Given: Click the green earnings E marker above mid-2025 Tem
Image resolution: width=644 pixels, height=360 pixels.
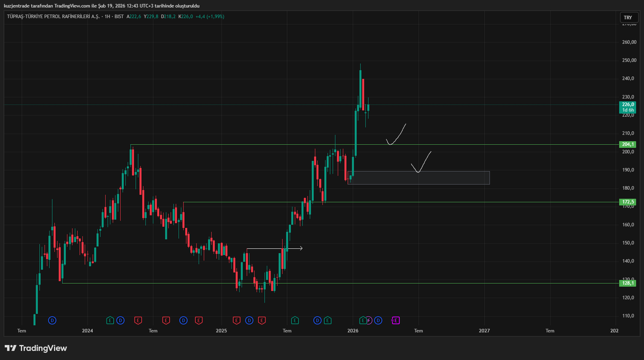Looking at the screenshot, I should (295, 320).
